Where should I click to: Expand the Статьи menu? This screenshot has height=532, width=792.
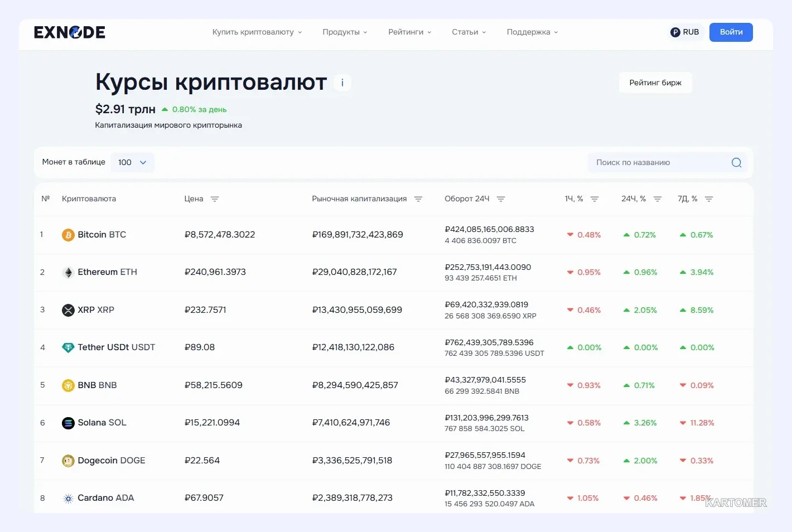tap(469, 32)
